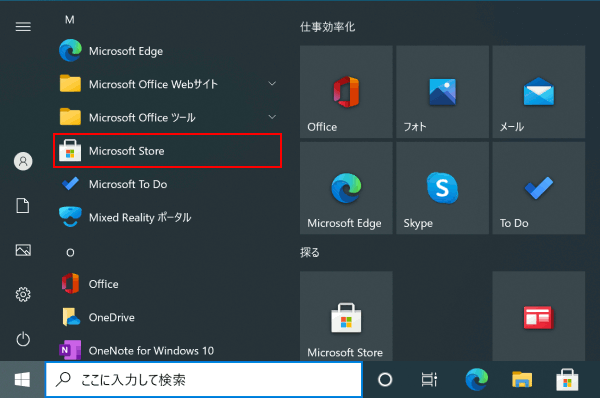Click the letter O section header

point(70,253)
